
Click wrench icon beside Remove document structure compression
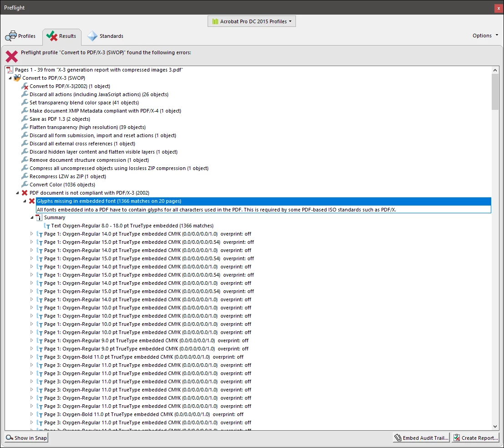coord(25,160)
